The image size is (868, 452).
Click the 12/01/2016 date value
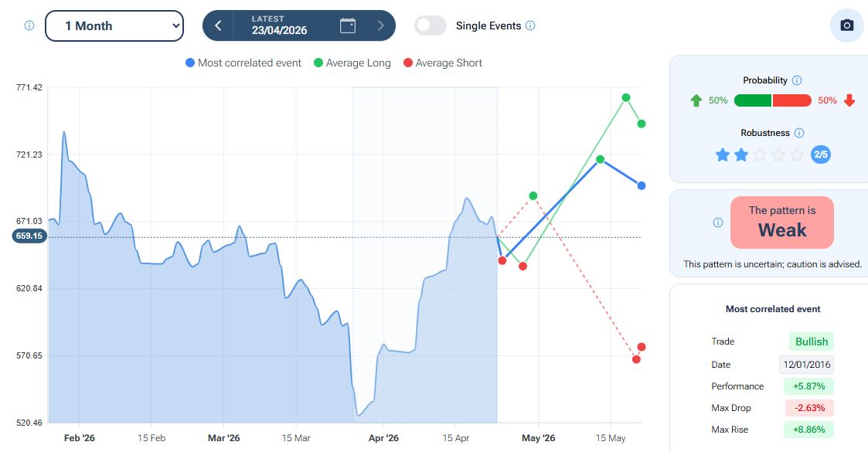[806, 365]
